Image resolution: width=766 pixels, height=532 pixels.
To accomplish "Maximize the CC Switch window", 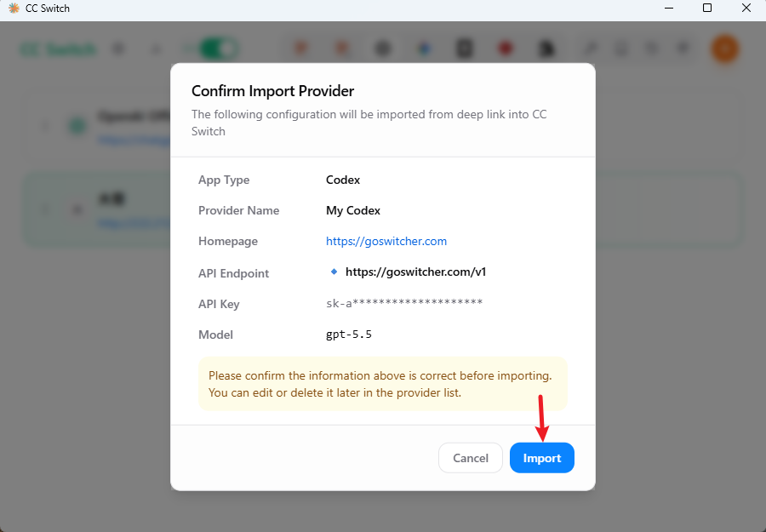I will (x=707, y=8).
